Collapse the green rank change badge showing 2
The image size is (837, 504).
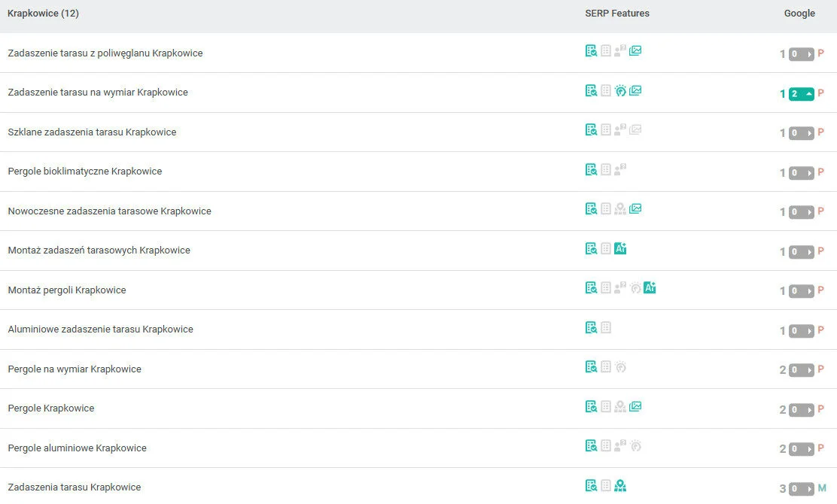pyautogui.click(x=802, y=94)
